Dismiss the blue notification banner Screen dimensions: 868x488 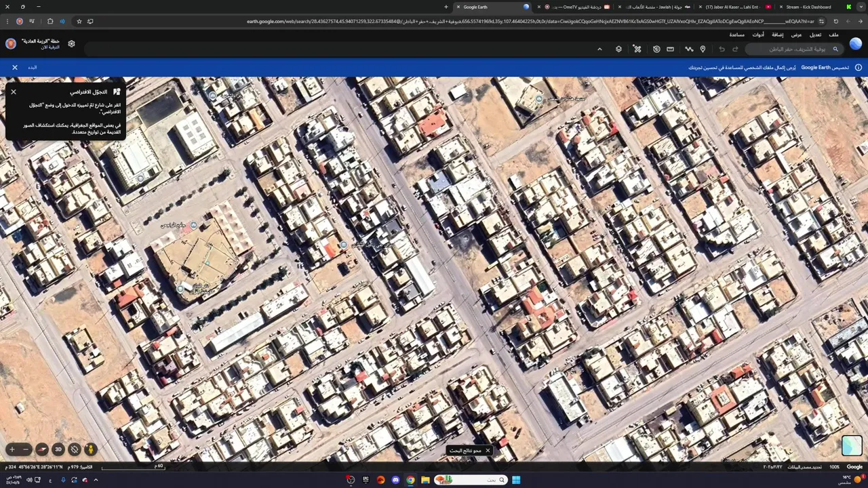(15, 67)
